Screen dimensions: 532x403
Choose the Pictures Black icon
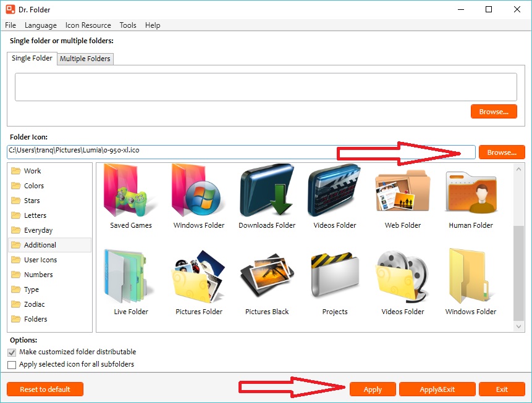266,278
